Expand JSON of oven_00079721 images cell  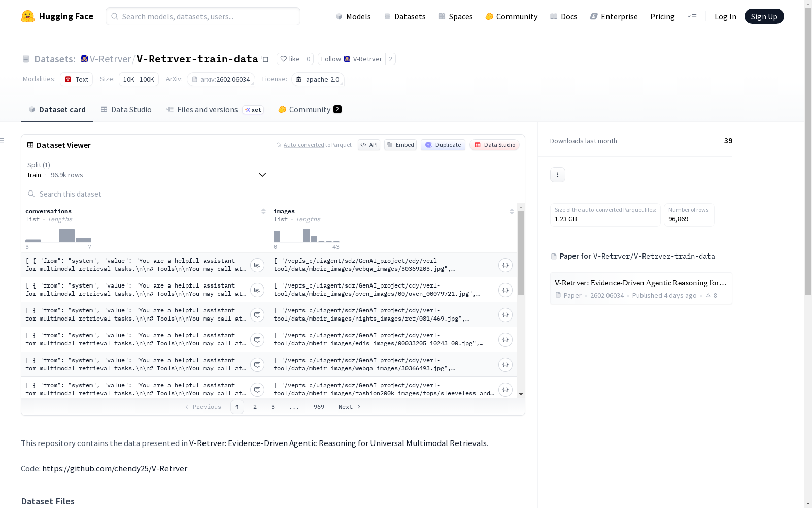tap(505, 290)
